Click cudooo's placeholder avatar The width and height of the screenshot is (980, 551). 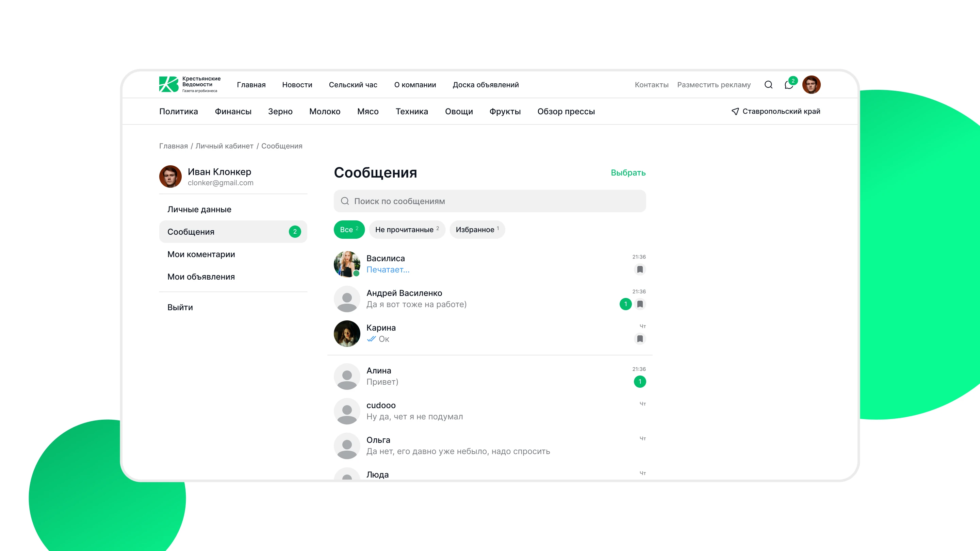tap(347, 411)
